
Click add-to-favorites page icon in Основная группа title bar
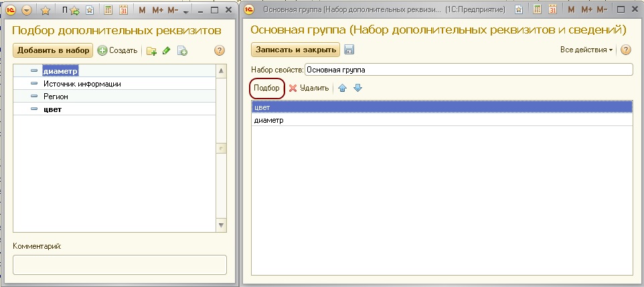click(519, 10)
